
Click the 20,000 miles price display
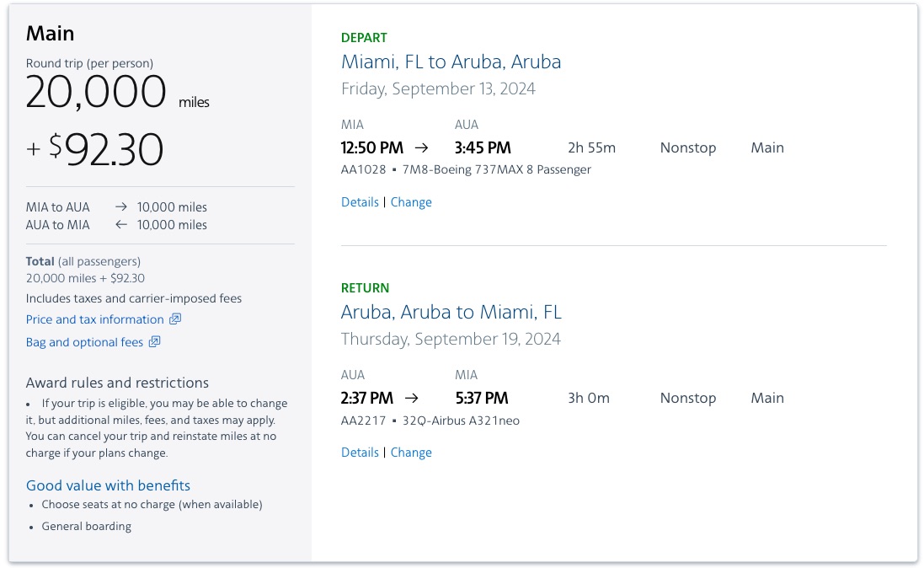tap(96, 91)
